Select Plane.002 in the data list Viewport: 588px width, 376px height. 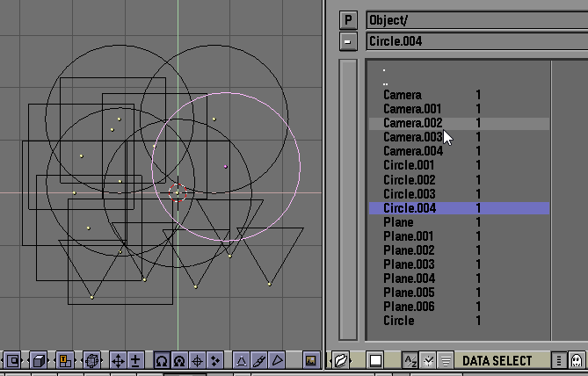point(459,250)
